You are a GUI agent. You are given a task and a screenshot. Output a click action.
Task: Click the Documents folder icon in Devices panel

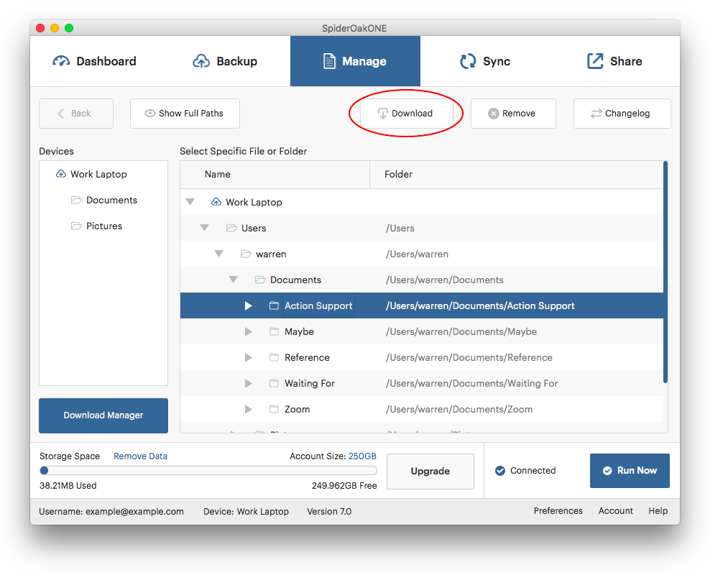(x=76, y=200)
